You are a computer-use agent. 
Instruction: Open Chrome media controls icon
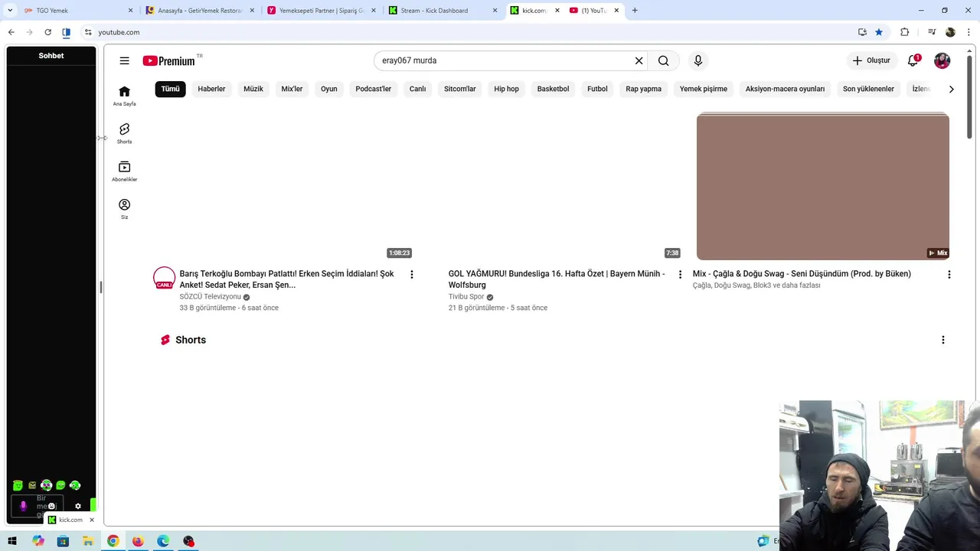pyautogui.click(x=932, y=32)
